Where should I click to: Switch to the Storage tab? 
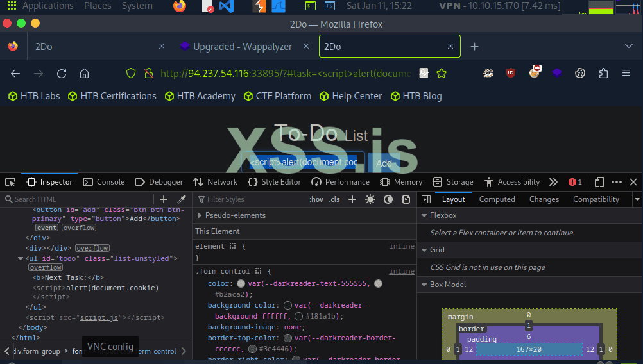[x=453, y=182]
